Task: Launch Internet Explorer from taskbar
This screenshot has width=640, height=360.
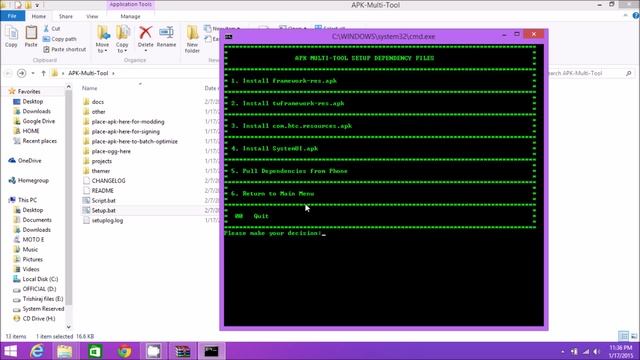Action: click(x=37, y=351)
